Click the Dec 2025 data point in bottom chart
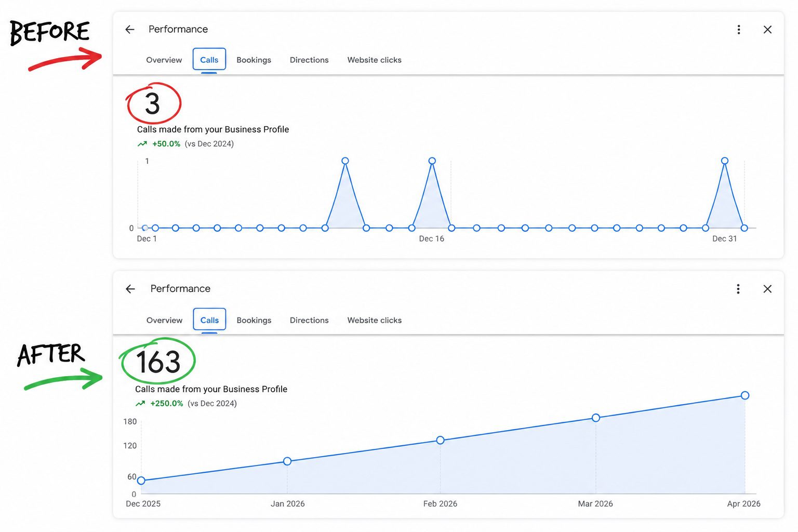This screenshot has height=532, width=798. [x=141, y=481]
